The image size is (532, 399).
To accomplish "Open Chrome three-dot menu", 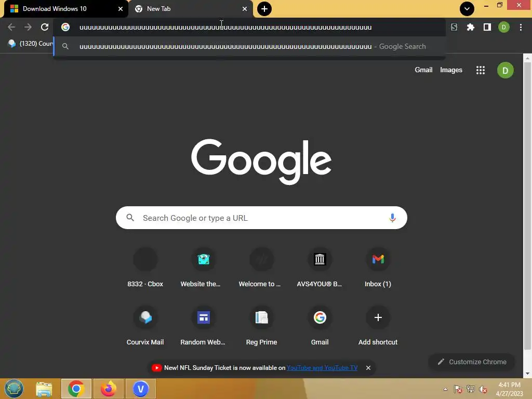I will click(x=521, y=27).
